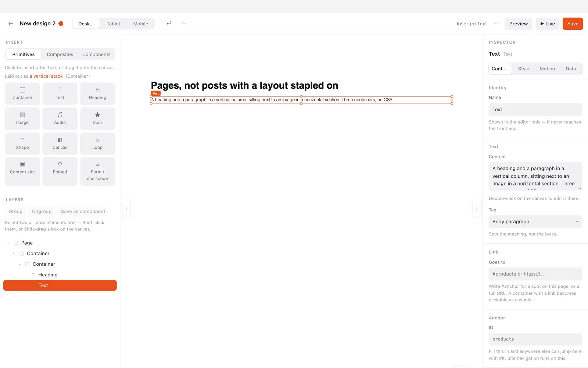Open the Tag dropdown showing Body paragraph
Image resolution: width=588 pixels, height=368 pixels.
(535, 222)
